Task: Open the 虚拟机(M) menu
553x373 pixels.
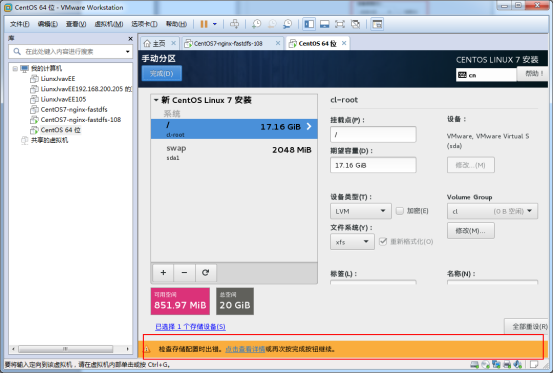Action: tap(109, 24)
